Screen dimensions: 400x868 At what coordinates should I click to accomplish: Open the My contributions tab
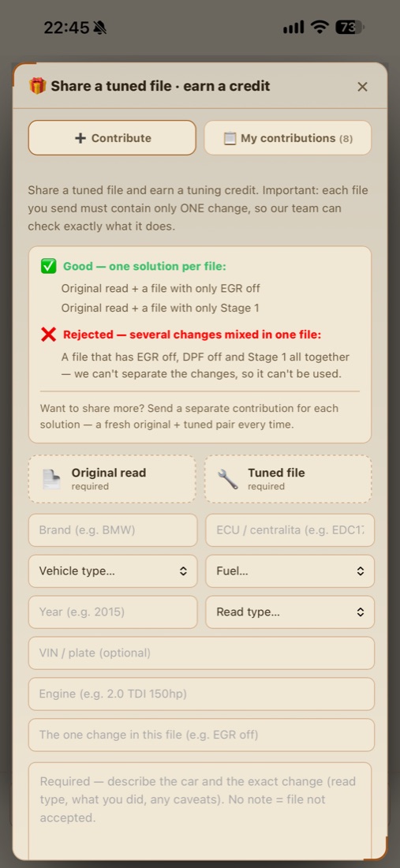pyautogui.click(x=288, y=138)
